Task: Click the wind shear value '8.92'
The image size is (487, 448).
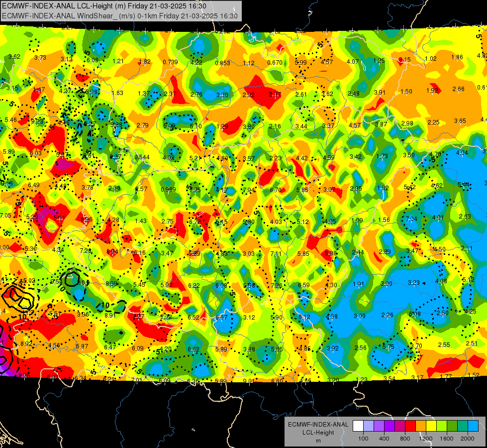Action: 26,344
